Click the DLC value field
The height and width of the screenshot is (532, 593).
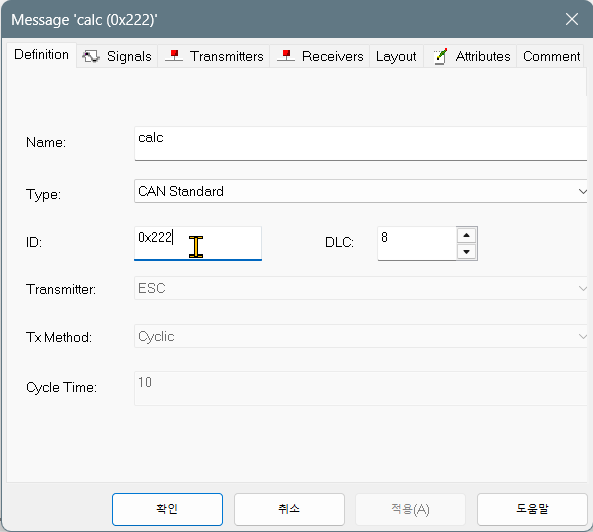(417, 243)
